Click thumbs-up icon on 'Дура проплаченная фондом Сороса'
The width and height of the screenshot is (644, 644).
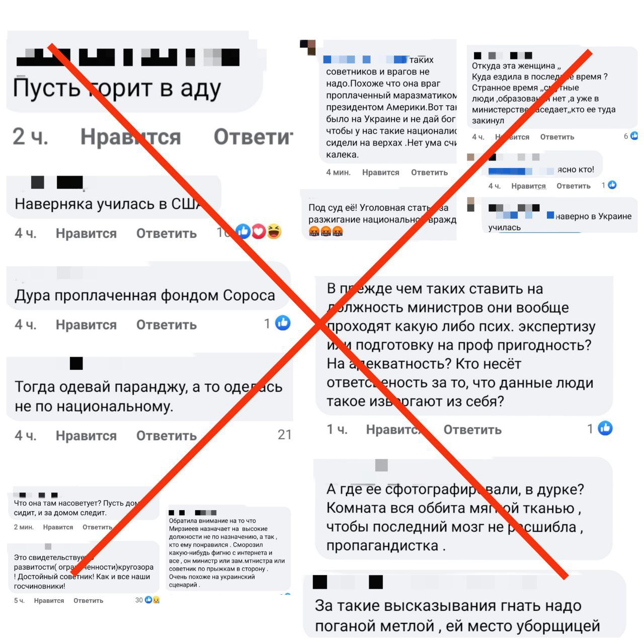click(283, 323)
